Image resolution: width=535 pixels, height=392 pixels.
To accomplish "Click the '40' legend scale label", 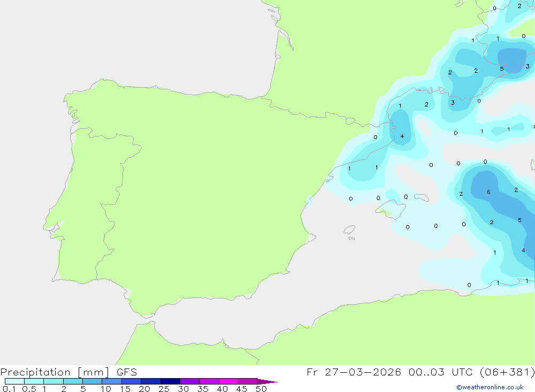I will pyautogui.click(x=223, y=389).
